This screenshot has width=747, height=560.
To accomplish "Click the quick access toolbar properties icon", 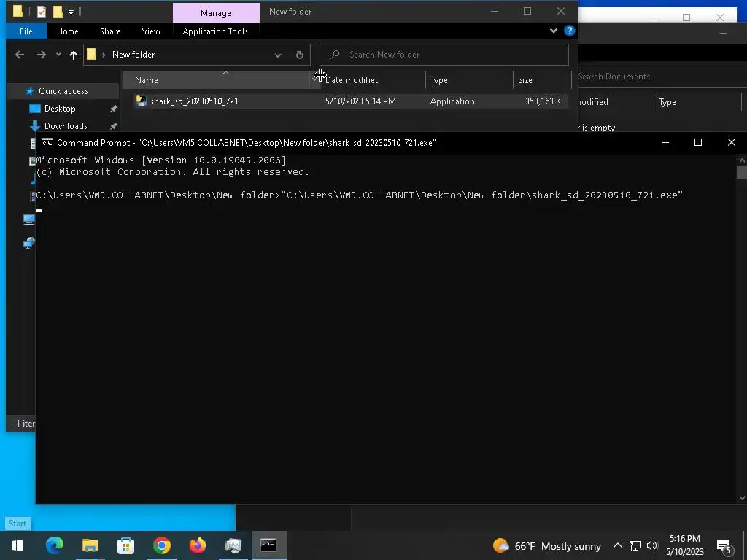I will [x=42, y=12].
